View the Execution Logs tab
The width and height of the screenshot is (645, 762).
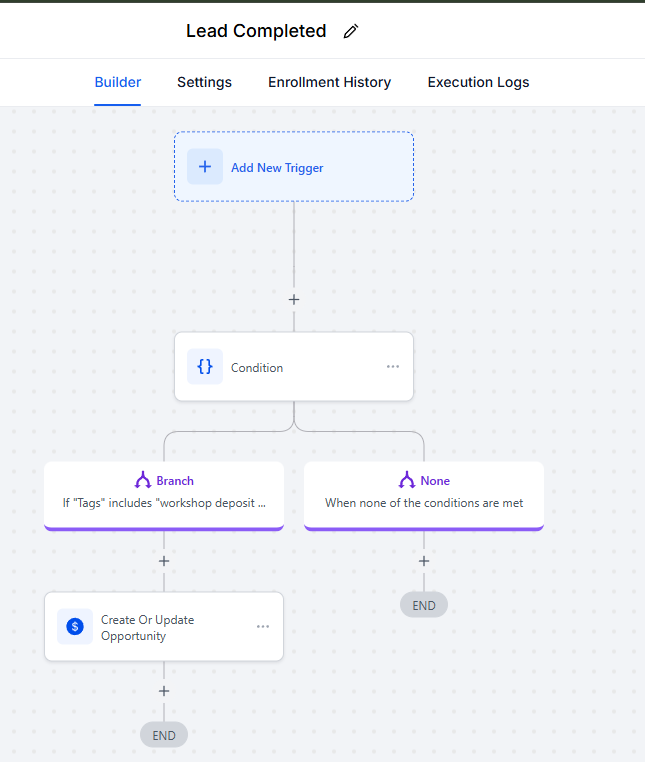478,82
